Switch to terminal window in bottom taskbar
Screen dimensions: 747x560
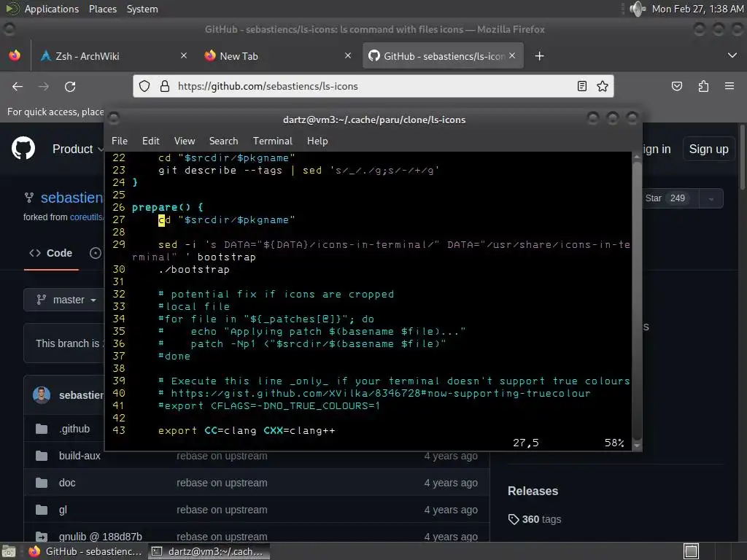209,551
